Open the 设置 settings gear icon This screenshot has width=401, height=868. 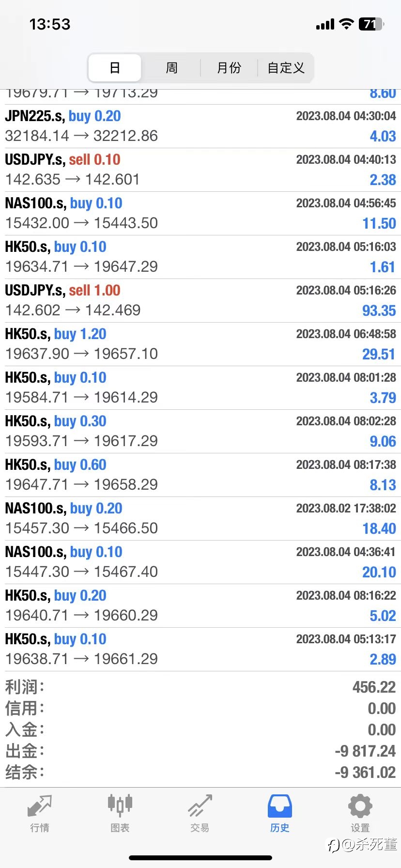tap(360, 806)
